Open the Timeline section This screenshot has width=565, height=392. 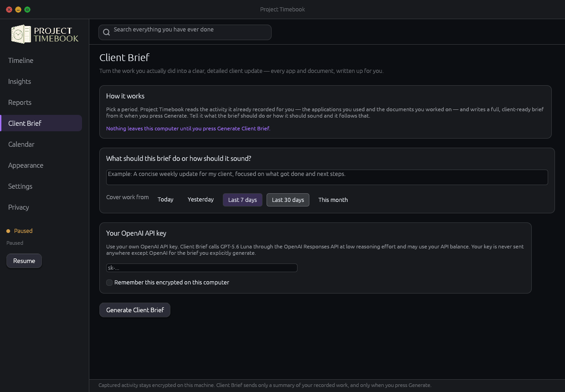(x=41, y=61)
